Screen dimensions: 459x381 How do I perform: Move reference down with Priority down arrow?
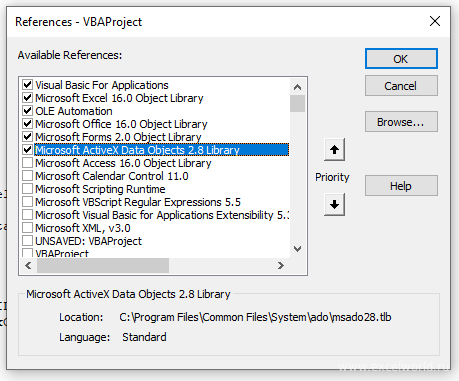(x=334, y=204)
